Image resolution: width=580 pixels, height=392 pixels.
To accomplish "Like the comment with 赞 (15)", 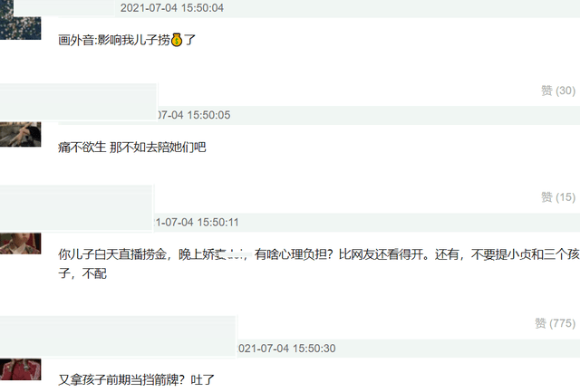I will pyautogui.click(x=558, y=197).
